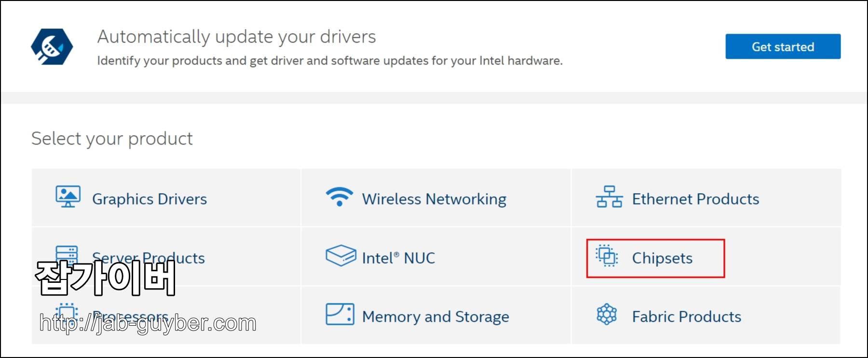
Task: Open the Graphics Drivers category
Action: coord(149,199)
